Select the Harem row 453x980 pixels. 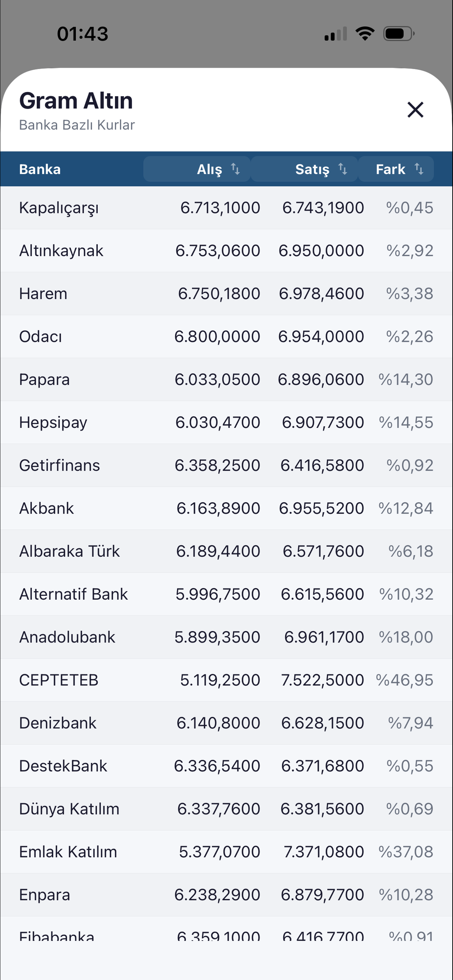click(x=226, y=294)
